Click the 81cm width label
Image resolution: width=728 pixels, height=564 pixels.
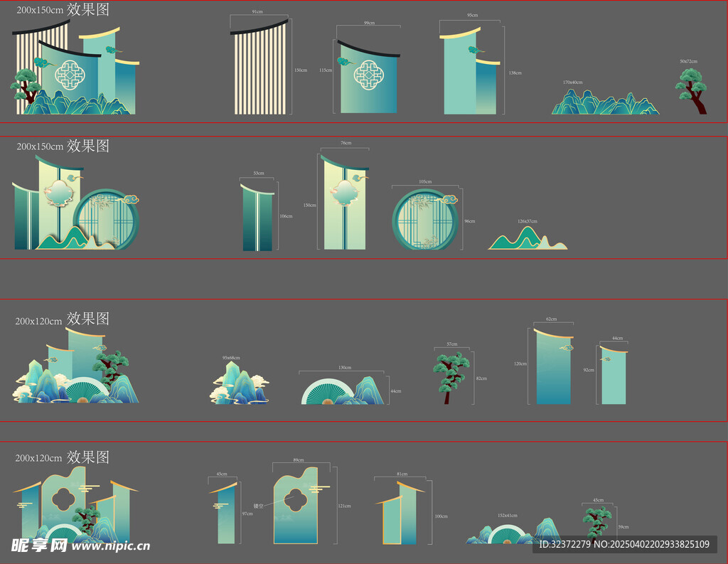[x=402, y=474]
